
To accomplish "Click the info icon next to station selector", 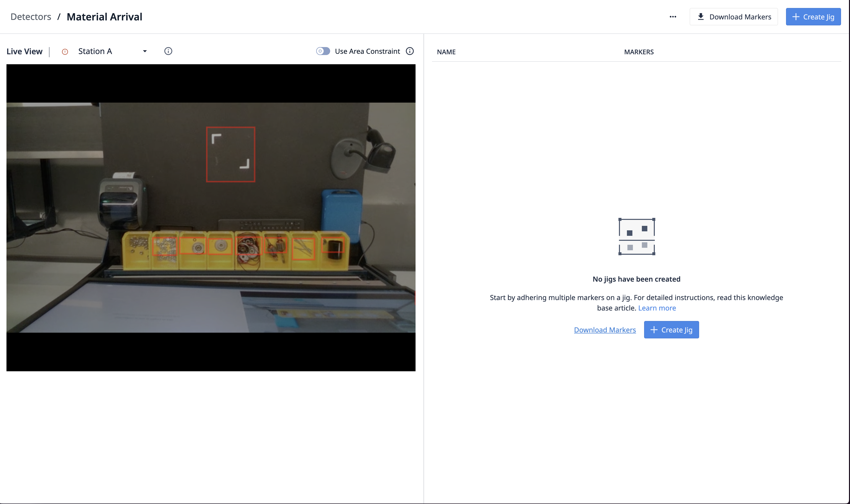I will (x=168, y=51).
